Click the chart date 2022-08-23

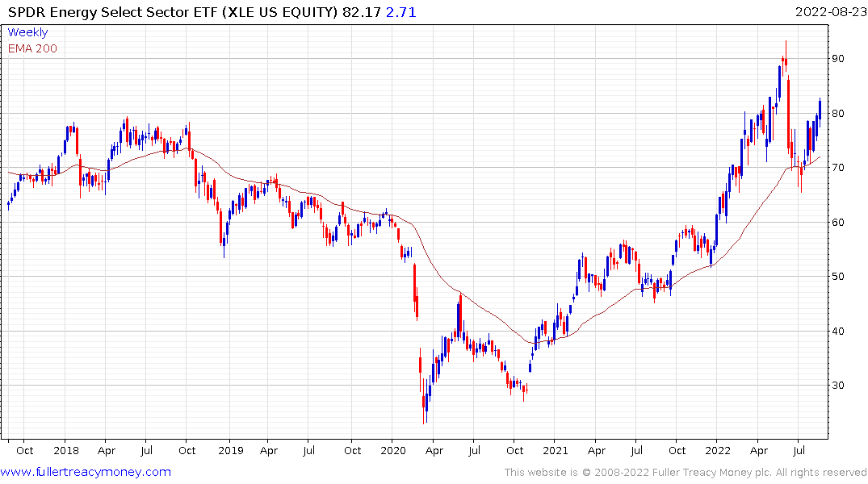831,11
